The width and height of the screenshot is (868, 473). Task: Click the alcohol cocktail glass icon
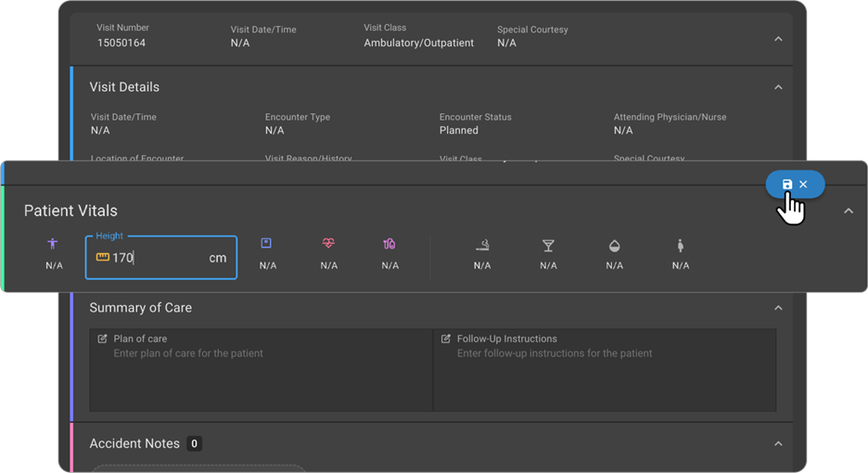click(x=548, y=245)
